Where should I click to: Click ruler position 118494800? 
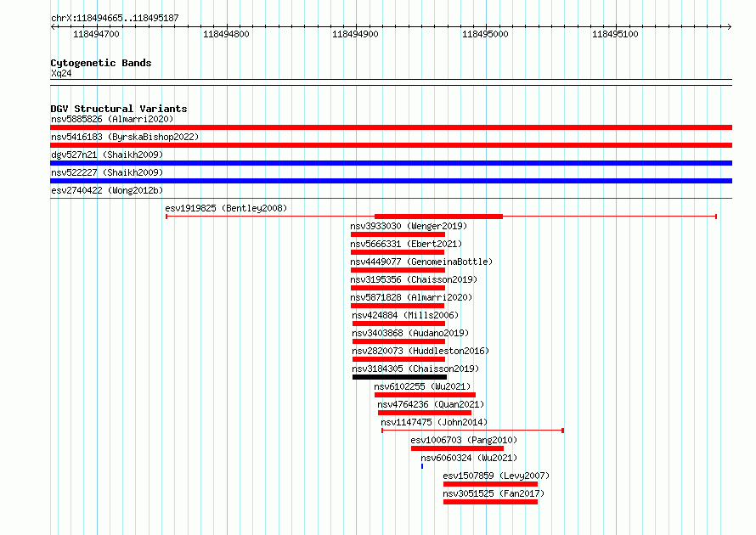(226, 34)
